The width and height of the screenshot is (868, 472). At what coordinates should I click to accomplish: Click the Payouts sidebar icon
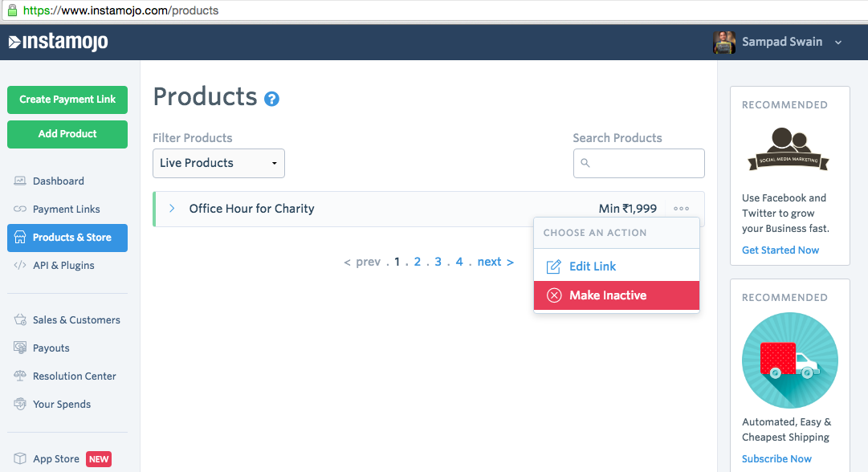tap(20, 348)
